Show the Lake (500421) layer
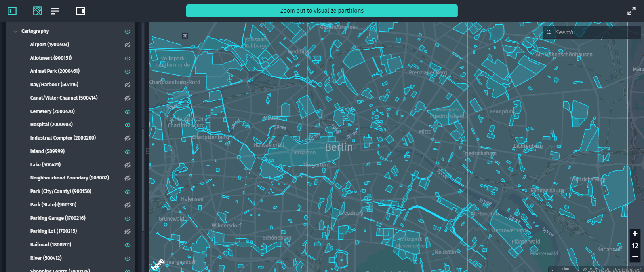Viewport: 644px width, 272px height. click(128, 165)
